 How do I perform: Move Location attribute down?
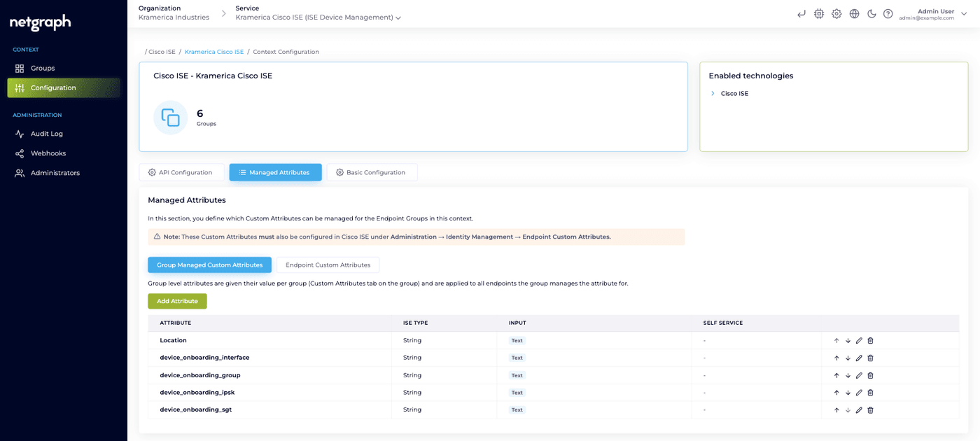click(848, 340)
